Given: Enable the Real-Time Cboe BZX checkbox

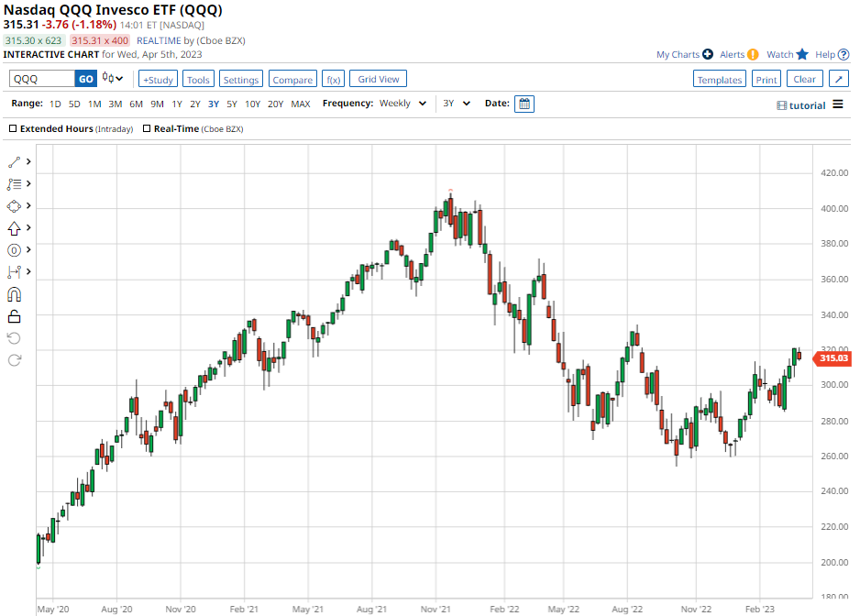Looking at the screenshot, I should [147, 128].
